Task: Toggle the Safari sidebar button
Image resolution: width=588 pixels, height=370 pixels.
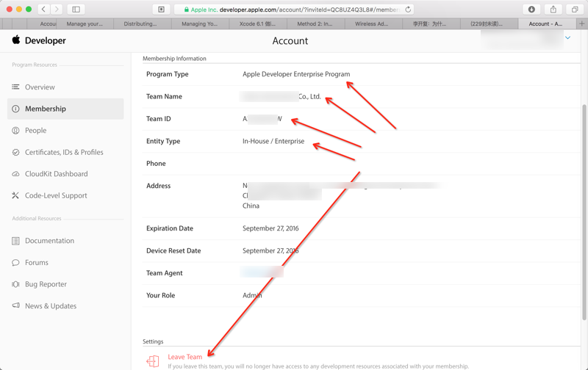Action: click(76, 10)
